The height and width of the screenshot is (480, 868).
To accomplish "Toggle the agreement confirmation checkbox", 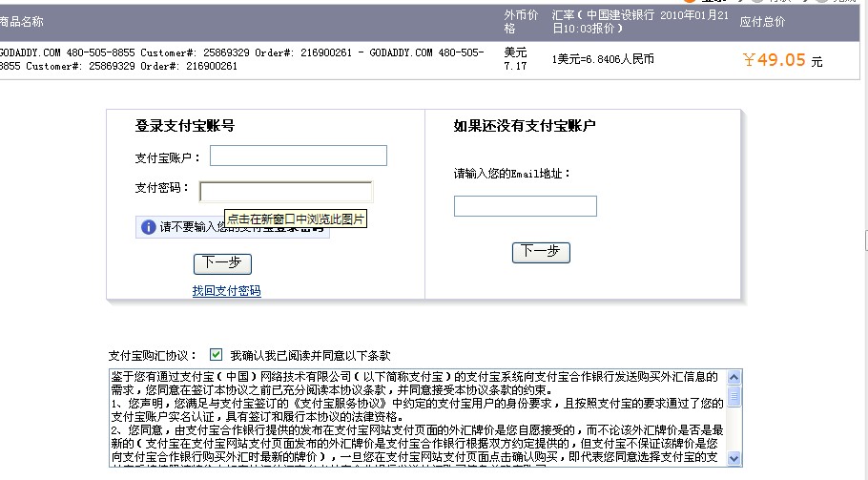I will [216, 354].
